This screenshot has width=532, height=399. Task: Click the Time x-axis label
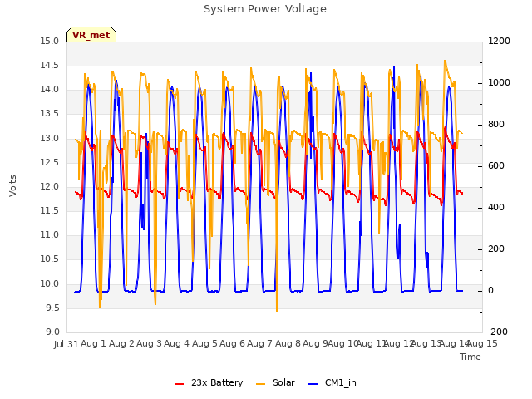point(470,357)
